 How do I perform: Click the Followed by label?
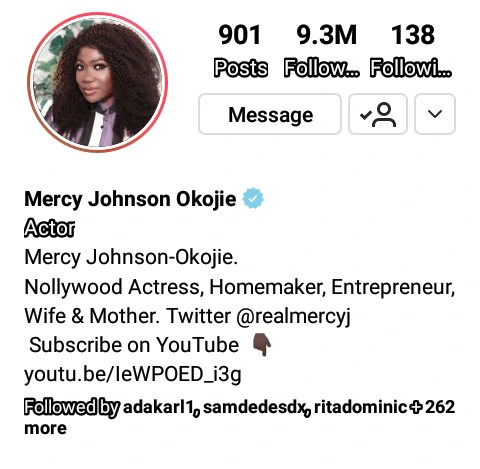click(x=72, y=407)
